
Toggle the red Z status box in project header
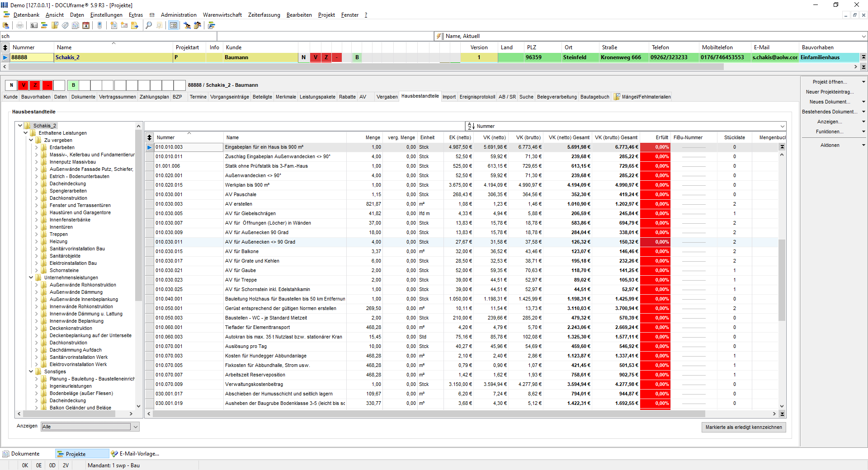pos(35,85)
